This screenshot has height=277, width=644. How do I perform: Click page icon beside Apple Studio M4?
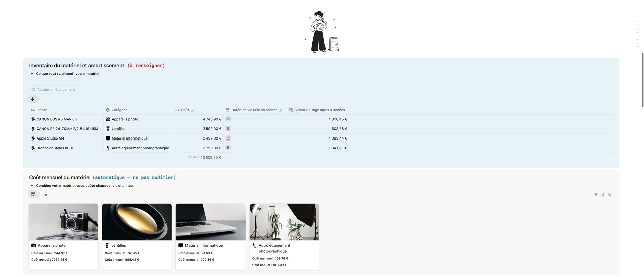click(33, 138)
